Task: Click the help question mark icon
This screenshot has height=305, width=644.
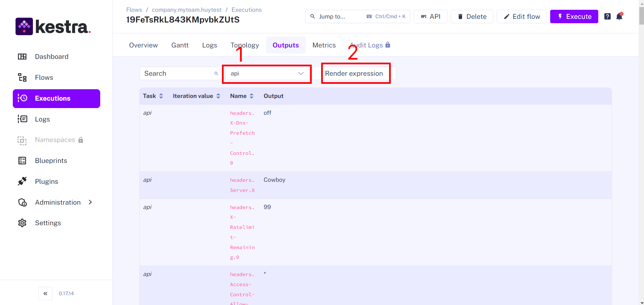Action: 607,16
